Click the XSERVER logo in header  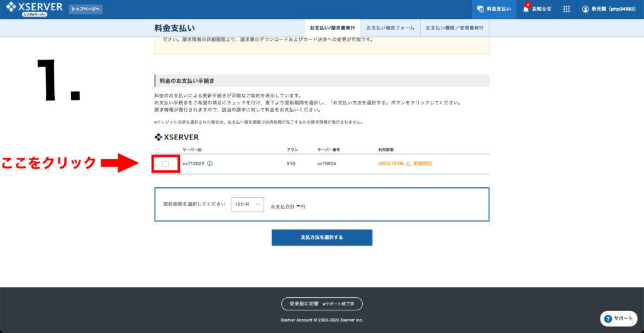pyautogui.click(x=33, y=9)
